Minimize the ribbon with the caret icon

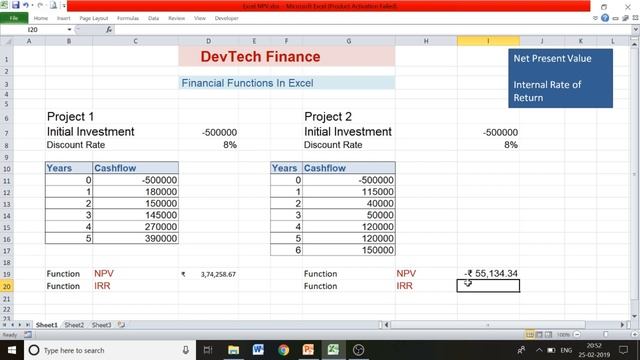595,18
